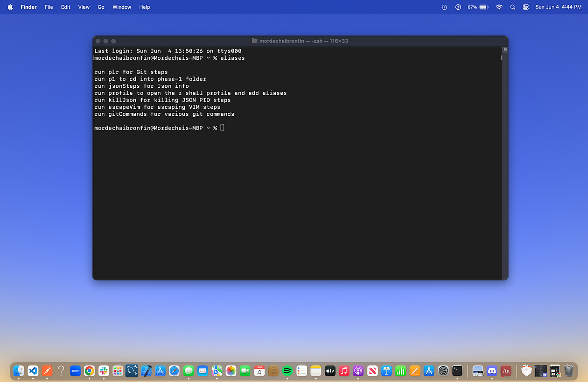The height and width of the screenshot is (382, 588).
Task: Open the Terminal app icon in the Dock
Action: pyautogui.click(x=456, y=371)
